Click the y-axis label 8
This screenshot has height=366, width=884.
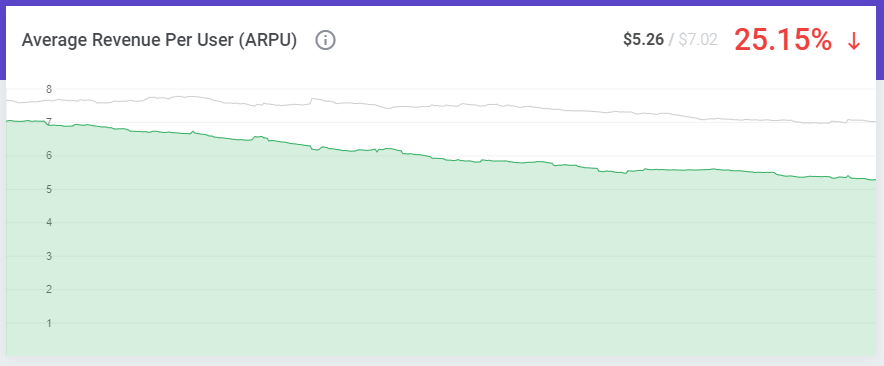(49, 89)
